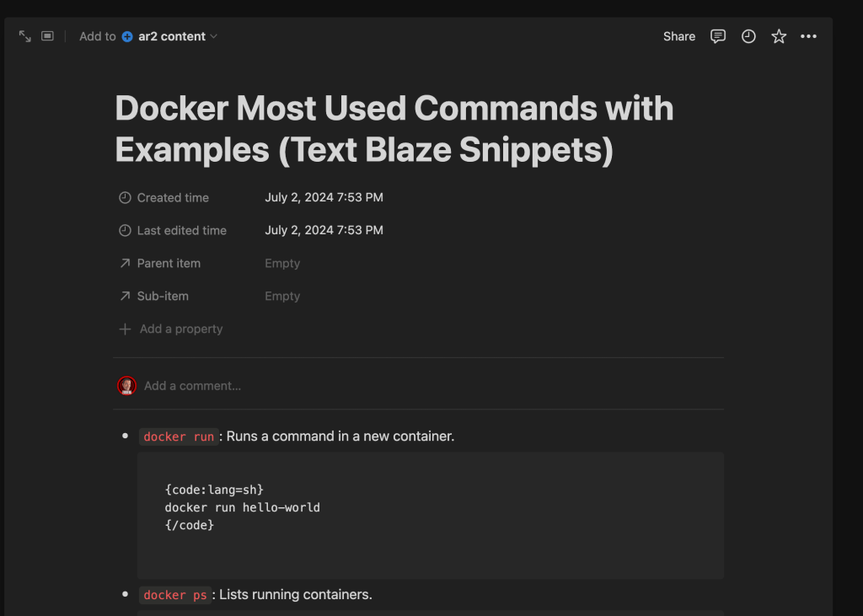Image resolution: width=863 pixels, height=616 pixels.
Task: Click the clock icon beside Created time
Action: (125, 198)
